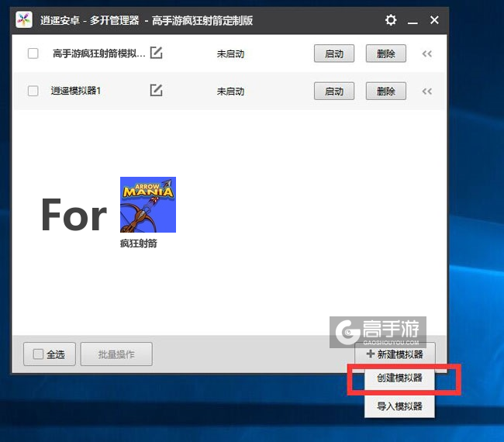Click the 批量操作 batch operations button

coord(116,354)
